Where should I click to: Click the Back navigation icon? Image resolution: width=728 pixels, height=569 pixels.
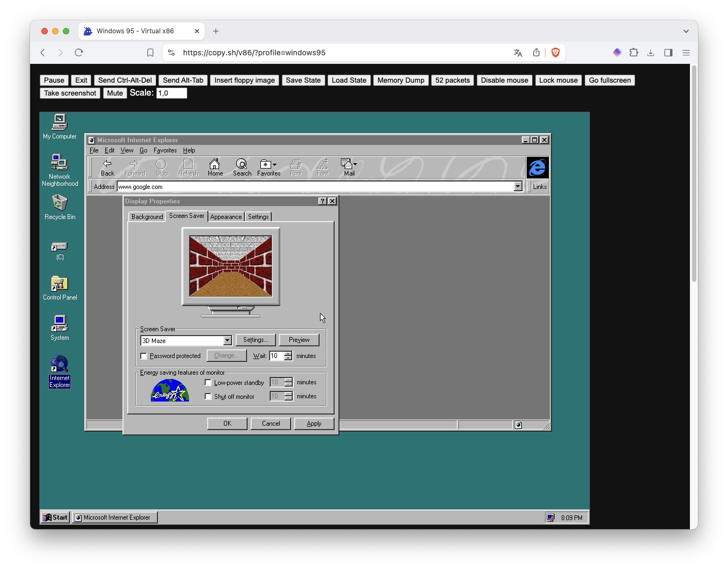pyautogui.click(x=107, y=167)
